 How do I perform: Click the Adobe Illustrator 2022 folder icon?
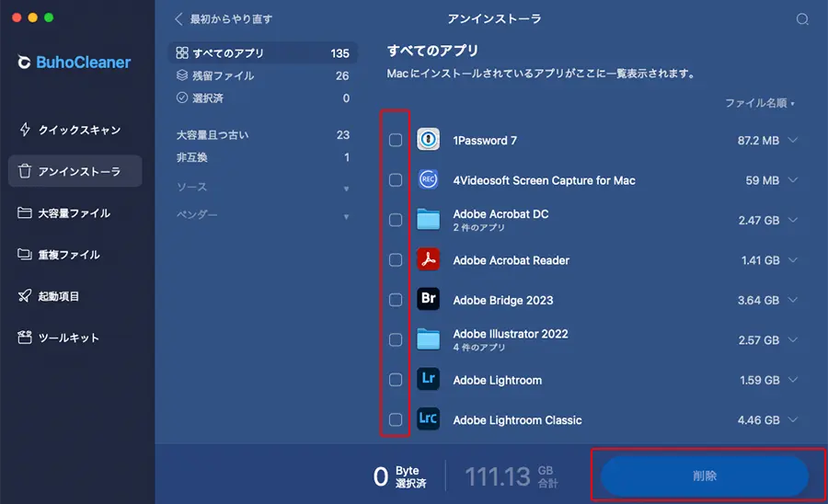coord(428,339)
